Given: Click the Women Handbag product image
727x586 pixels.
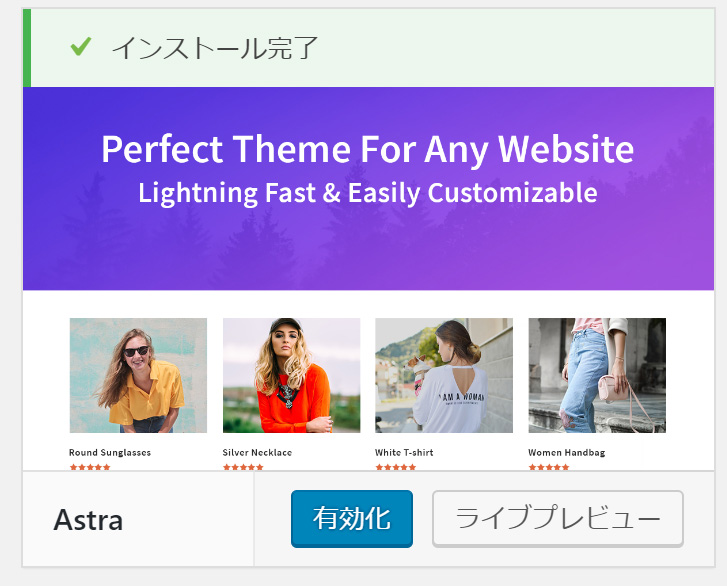Looking at the screenshot, I should [597, 375].
